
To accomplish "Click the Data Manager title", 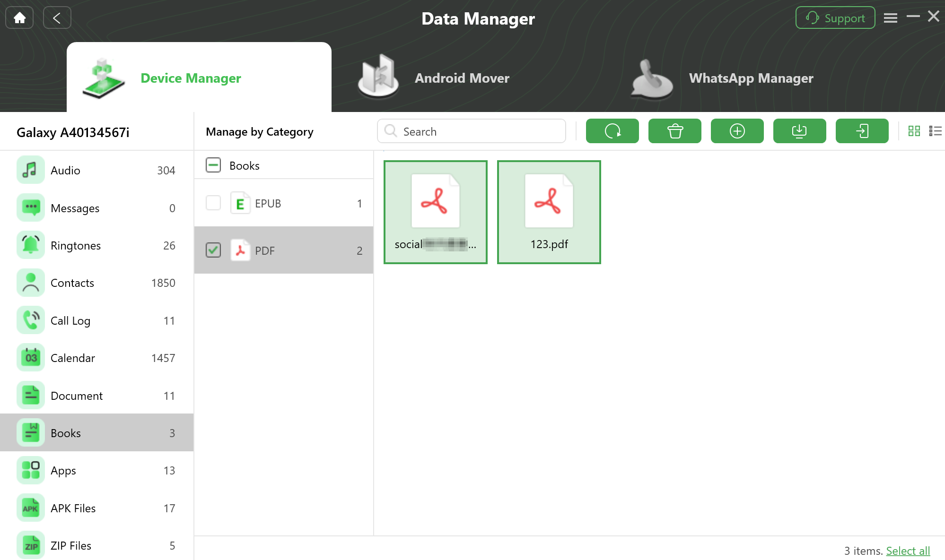I will 478,18.
